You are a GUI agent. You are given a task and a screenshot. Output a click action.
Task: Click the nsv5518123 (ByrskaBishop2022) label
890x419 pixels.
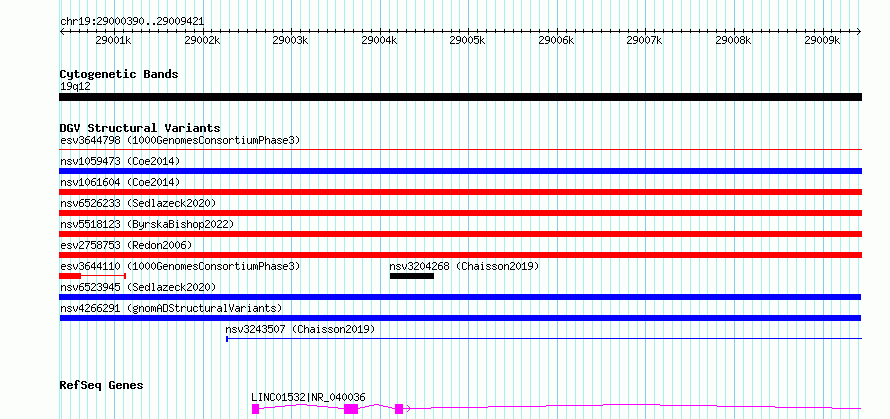click(147, 224)
